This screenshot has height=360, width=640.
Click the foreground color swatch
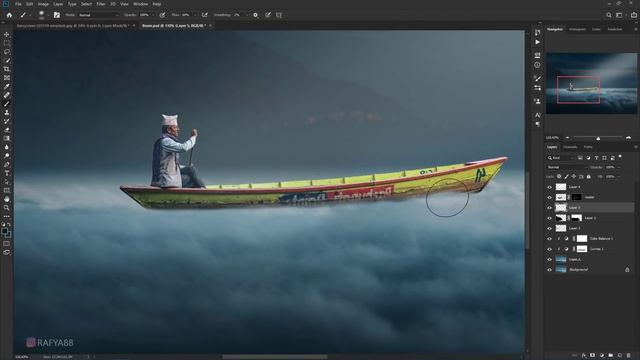pyautogui.click(x=4, y=231)
